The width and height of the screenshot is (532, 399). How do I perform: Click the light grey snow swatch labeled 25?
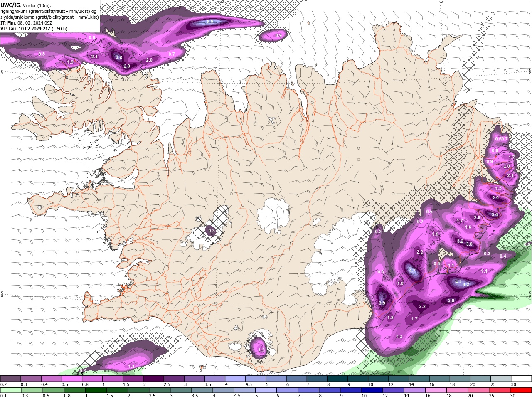[501, 379]
